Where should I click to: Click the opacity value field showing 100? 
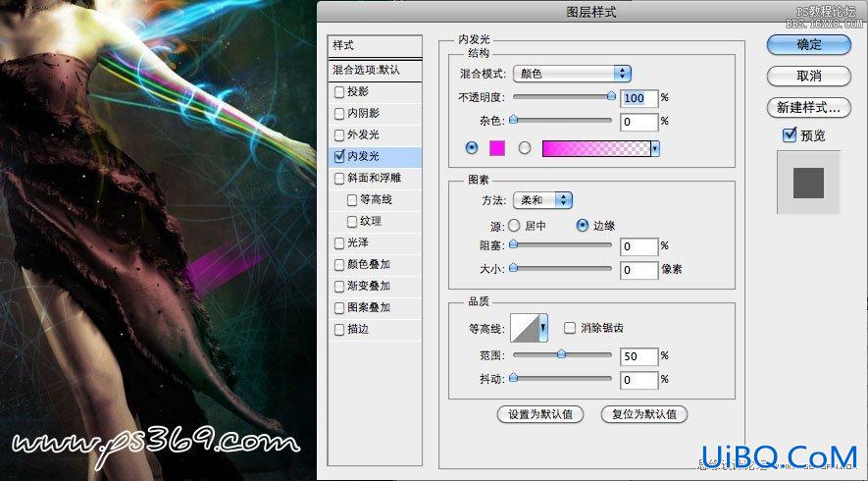(x=638, y=98)
